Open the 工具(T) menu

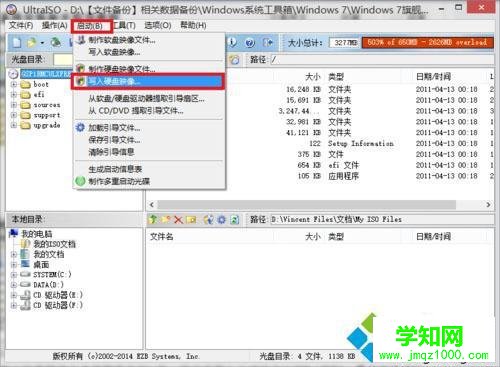coord(125,25)
